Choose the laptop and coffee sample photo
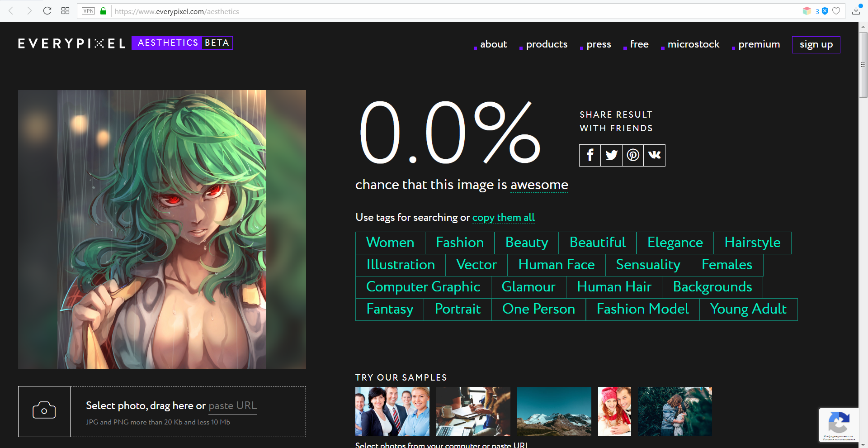The height and width of the screenshot is (448, 868). pyautogui.click(x=473, y=411)
